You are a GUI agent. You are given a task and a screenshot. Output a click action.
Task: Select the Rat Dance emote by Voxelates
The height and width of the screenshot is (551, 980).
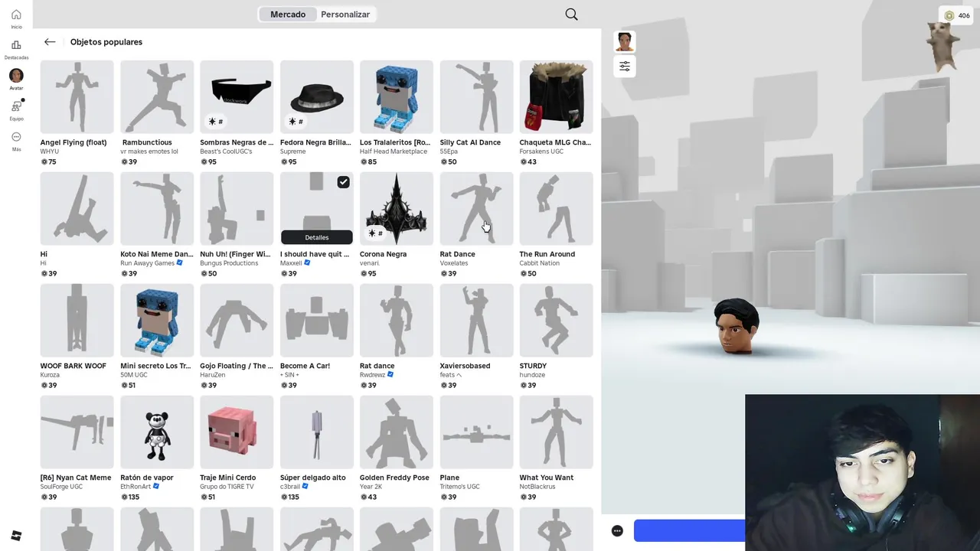[476, 209]
